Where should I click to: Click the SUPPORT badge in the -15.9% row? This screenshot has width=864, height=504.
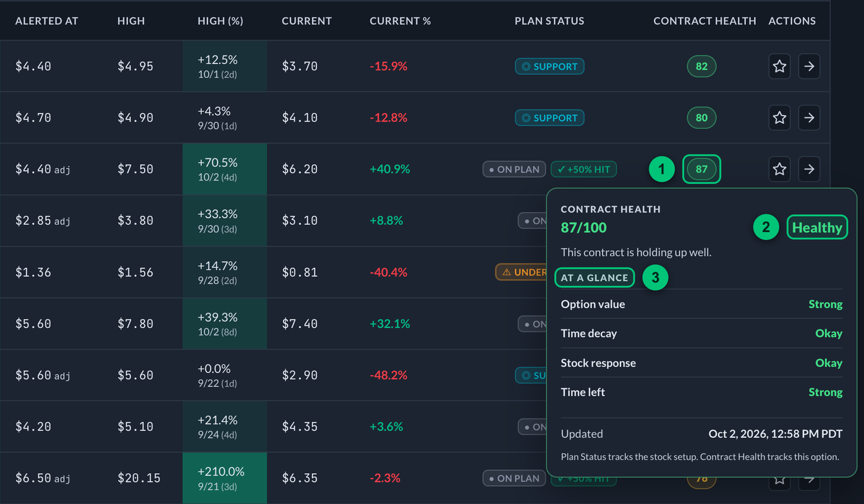[549, 66]
